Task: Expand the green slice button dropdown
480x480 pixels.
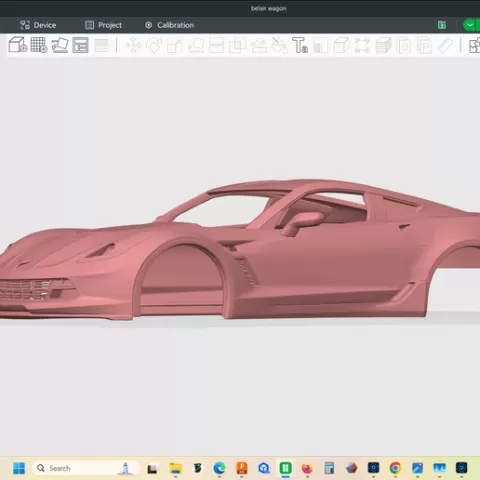Action: click(x=471, y=25)
